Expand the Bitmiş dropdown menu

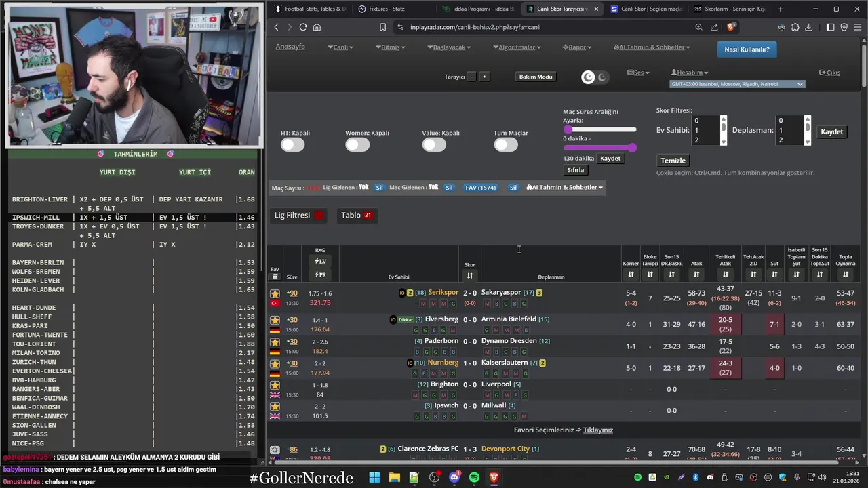pyautogui.click(x=391, y=47)
